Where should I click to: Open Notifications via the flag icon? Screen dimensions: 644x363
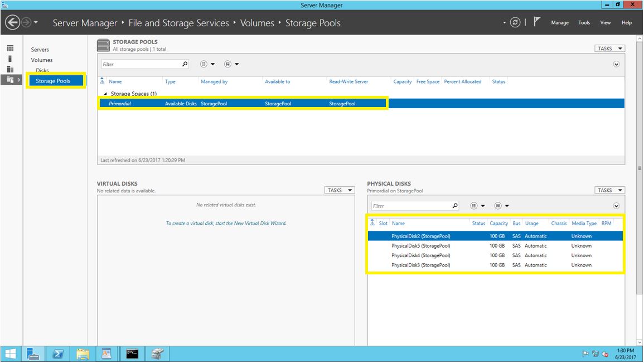click(x=538, y=21)
